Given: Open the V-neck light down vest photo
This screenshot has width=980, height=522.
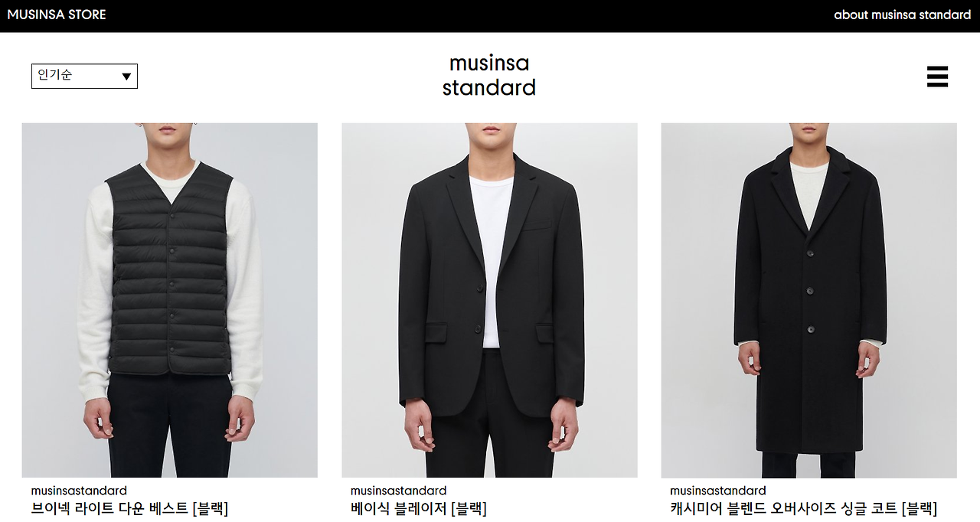Looking at the screenshot, I should [169, 300].
